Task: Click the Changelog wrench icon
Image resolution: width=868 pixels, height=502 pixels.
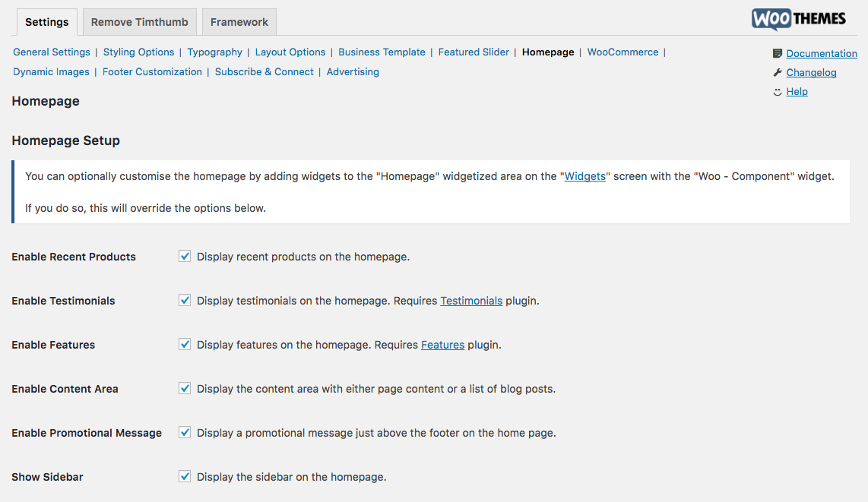Action: pos(778,72)
